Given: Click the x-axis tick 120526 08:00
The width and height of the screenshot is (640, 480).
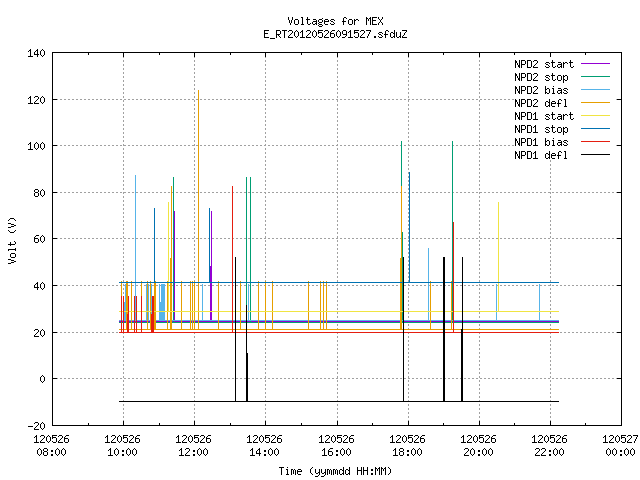Looking at the screenshot, I should point(51,446).
